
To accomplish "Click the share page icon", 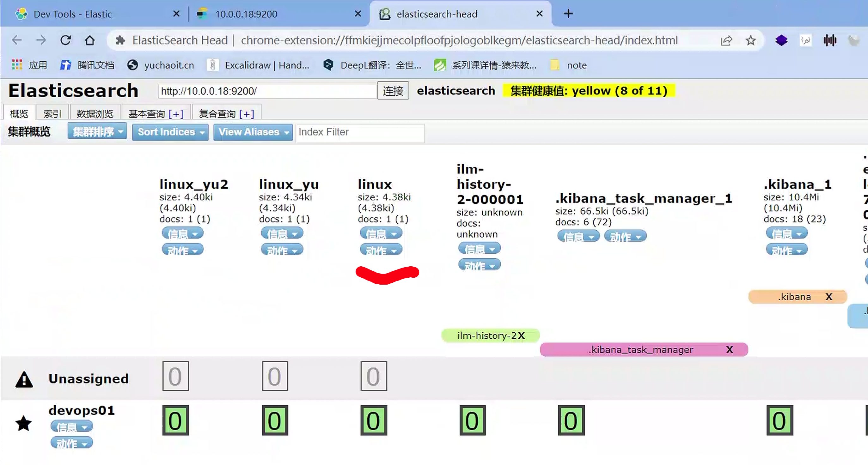I will tap(726, 40).
